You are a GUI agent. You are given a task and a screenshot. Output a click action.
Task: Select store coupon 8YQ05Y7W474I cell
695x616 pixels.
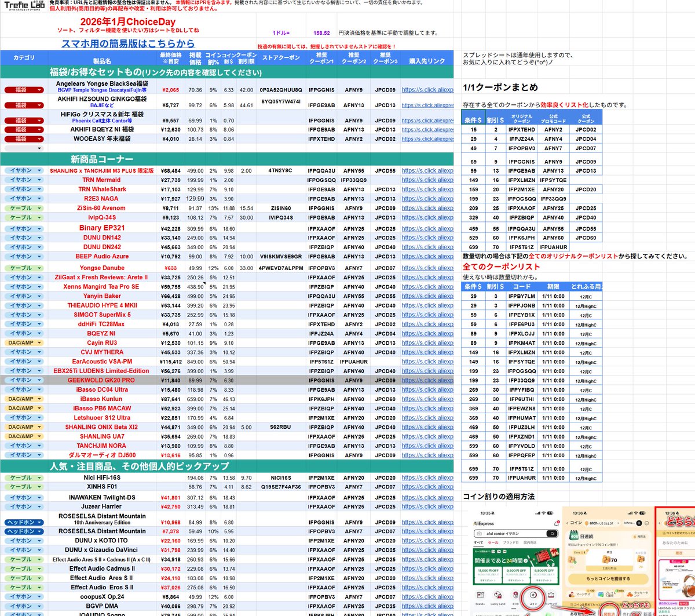point(281,101)
